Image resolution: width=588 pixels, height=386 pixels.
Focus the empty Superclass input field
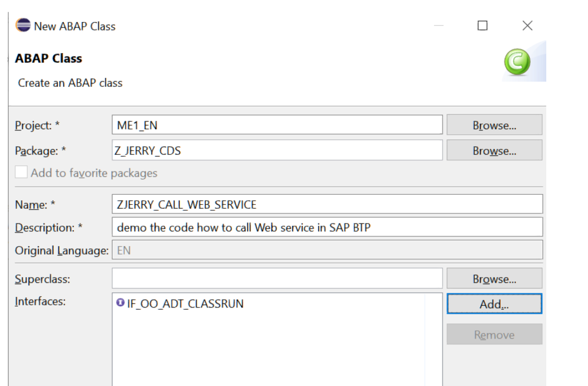pyautogui.click(x=277, y=279)
